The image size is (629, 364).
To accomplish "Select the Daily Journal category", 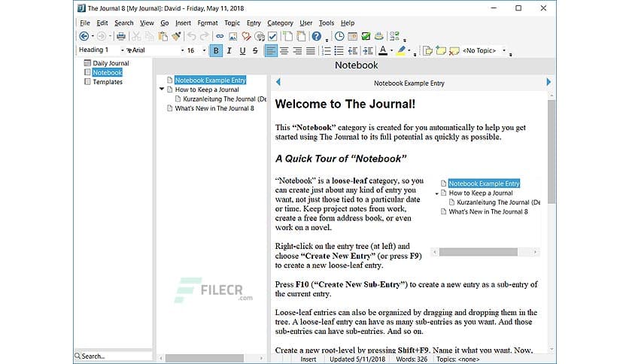I will tap(111, 63).
